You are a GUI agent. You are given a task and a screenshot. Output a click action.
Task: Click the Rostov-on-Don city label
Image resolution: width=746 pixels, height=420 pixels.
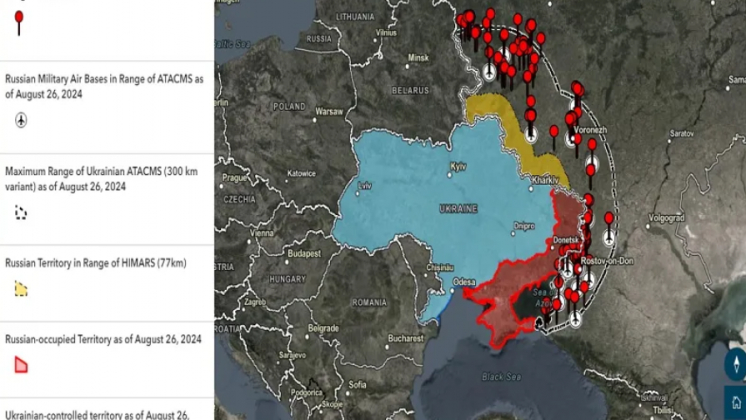tap(608, 261)
